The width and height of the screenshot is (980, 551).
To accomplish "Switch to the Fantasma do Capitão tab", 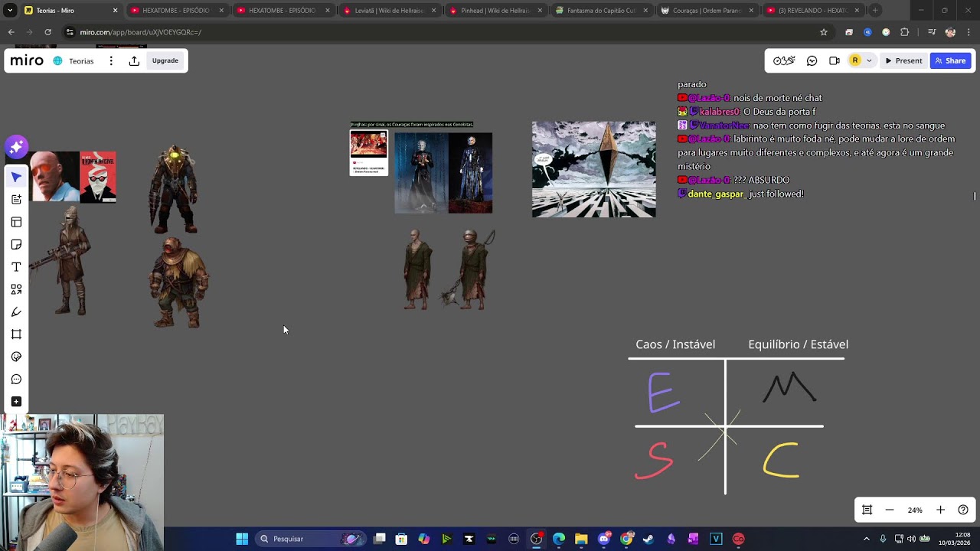I will 602,11.
